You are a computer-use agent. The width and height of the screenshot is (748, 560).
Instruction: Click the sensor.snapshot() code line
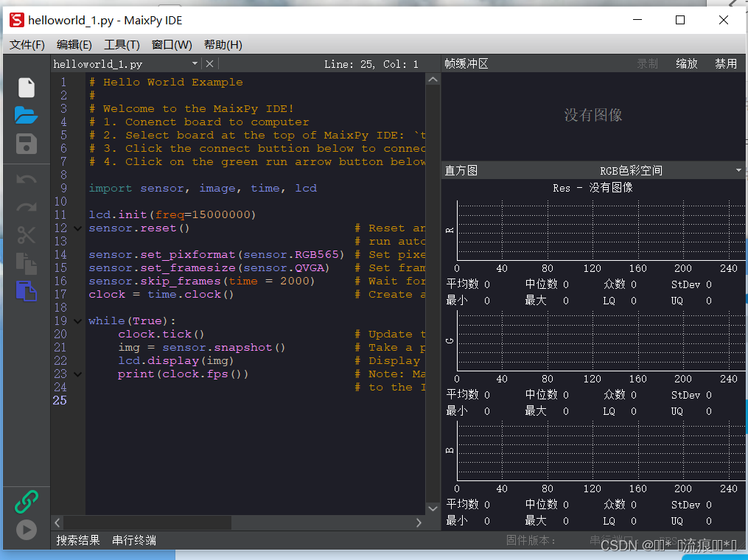click(202, 348)
